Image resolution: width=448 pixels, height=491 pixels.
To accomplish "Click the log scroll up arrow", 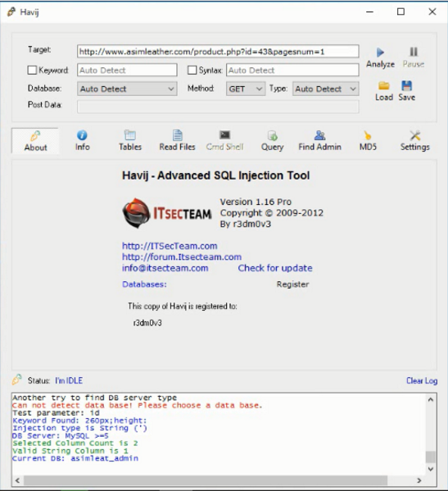I will (x=431, y=399).
